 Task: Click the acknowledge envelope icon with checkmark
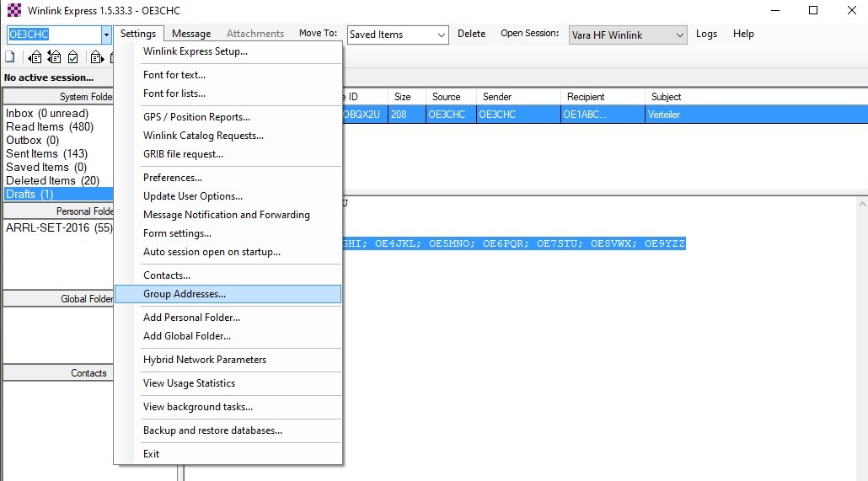(73, 57)
